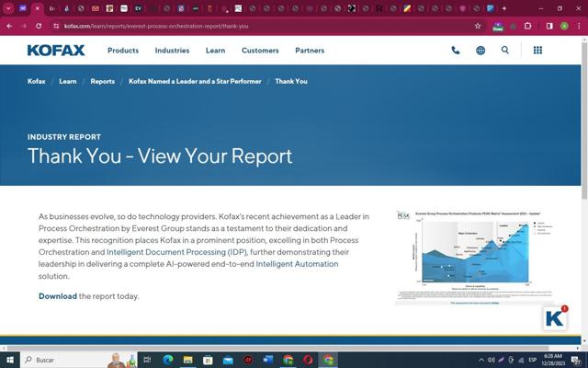Switch ESP keyboard language in tray

click(532, 360)
